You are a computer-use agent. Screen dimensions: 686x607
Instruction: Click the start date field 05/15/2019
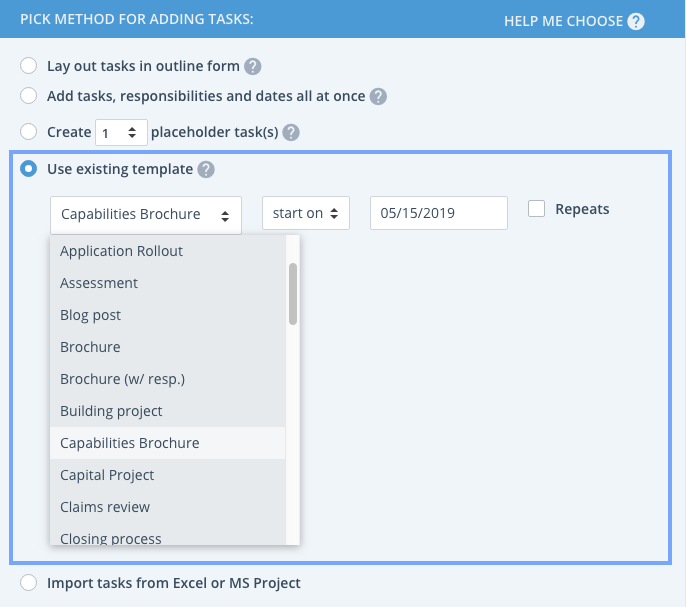(x=439, y=213)
